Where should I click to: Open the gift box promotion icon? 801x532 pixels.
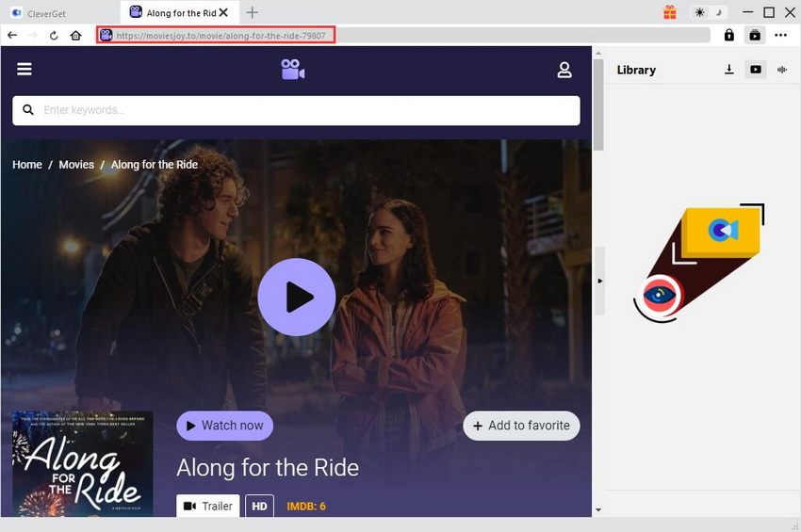click(x=670, y=12)
